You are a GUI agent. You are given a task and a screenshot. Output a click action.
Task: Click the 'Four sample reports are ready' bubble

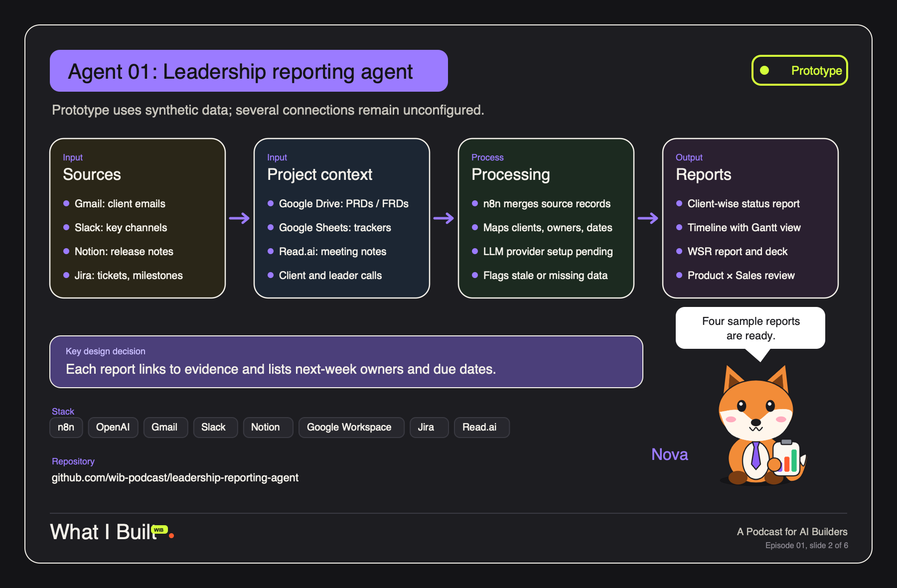pos(750,328)
